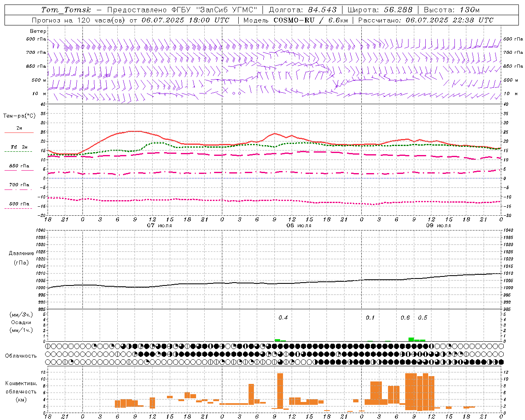This screenshot has height=420, width=525.
Task: Click the 500 м level on left wind axis
Action: (x=39, y=80)
